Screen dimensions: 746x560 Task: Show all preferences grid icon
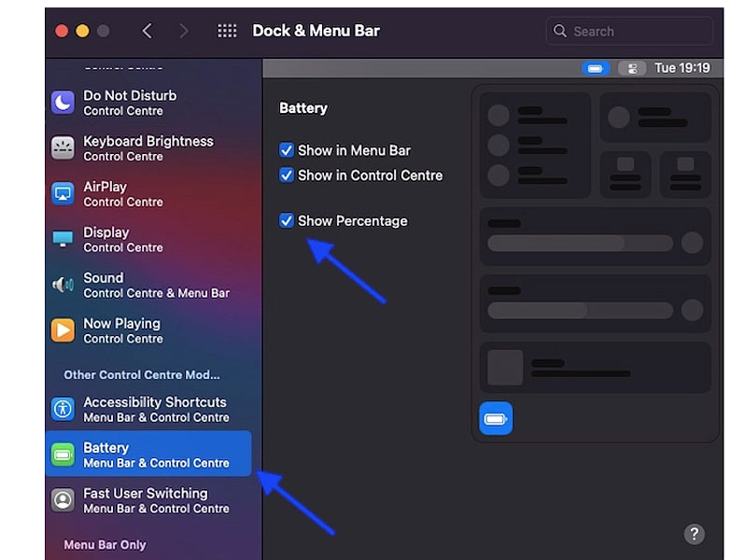[x=227, y=32]
